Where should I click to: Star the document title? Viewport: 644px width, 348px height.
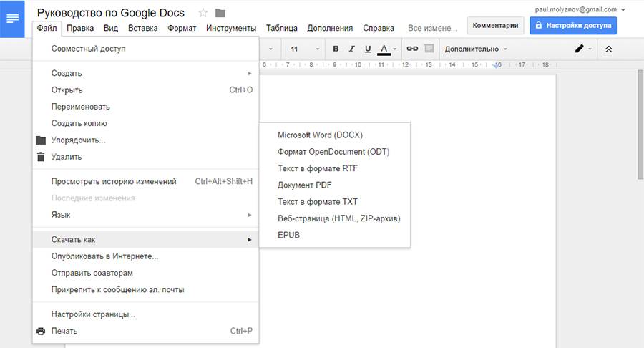tap(203, 13)
